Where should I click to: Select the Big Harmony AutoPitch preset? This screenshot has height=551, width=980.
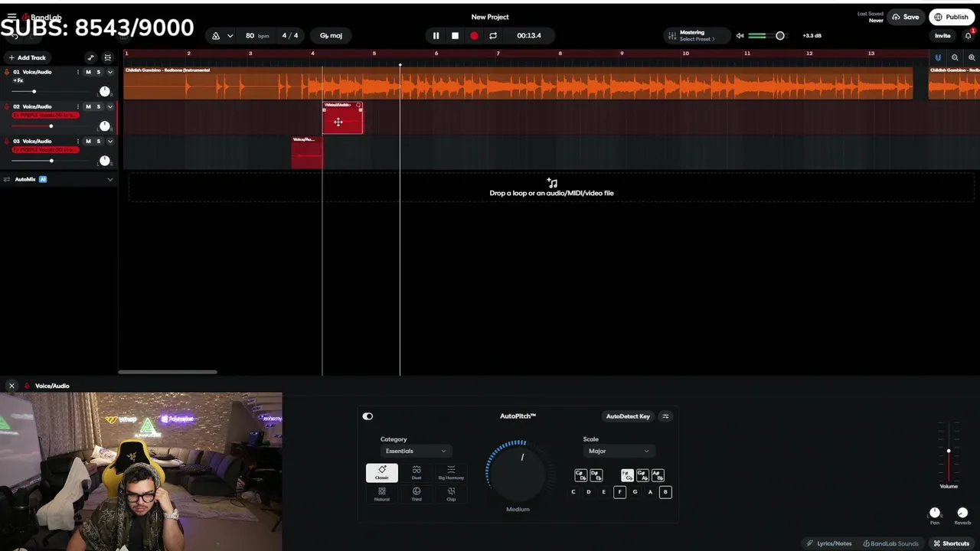[451, 473]
